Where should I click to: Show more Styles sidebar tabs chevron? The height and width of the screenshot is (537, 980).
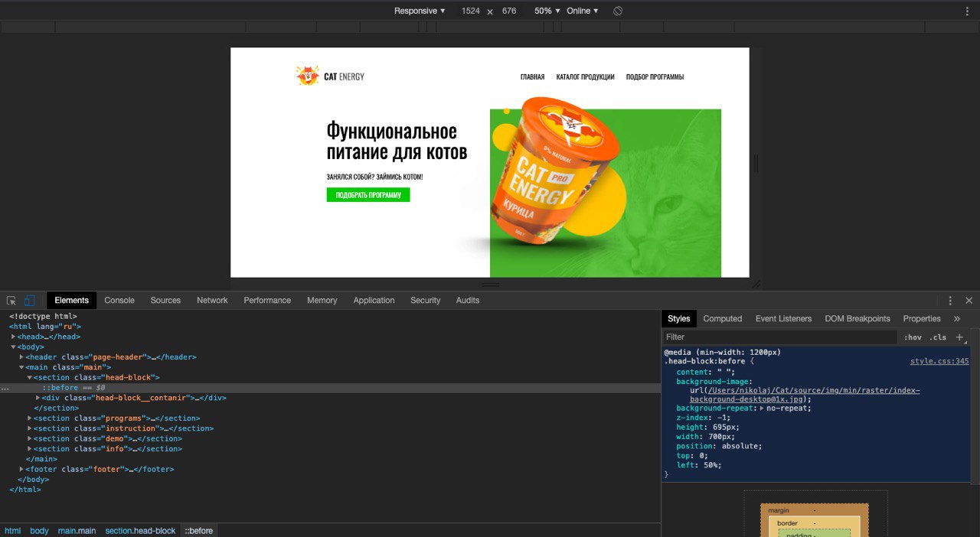957,319
